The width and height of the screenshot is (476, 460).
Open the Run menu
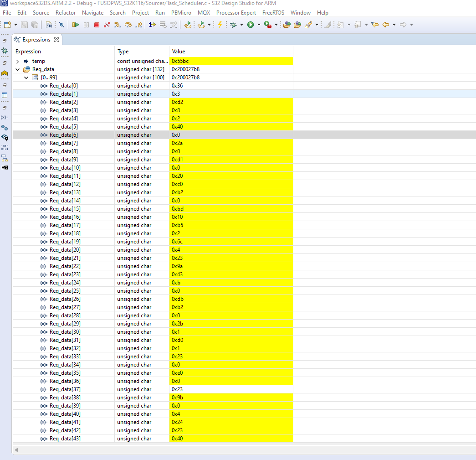coord(160,13)
